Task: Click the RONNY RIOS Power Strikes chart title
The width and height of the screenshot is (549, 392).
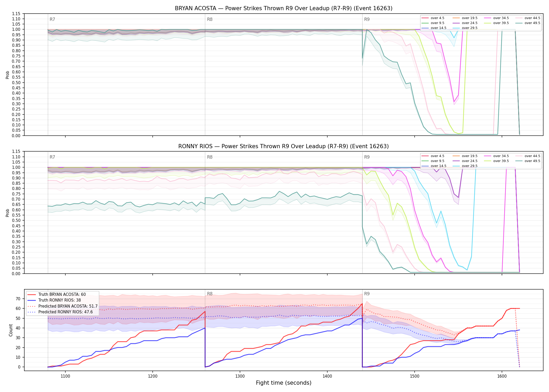Action: 284,146
